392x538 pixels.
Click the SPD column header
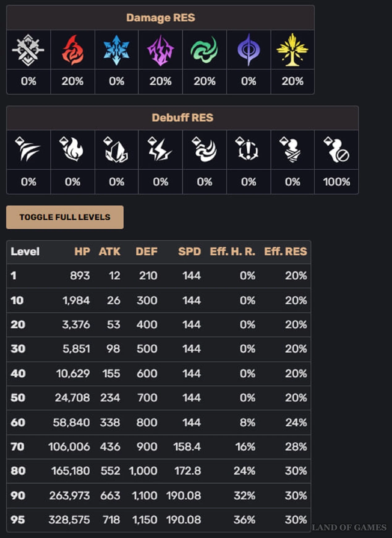(x=190, y=252)
